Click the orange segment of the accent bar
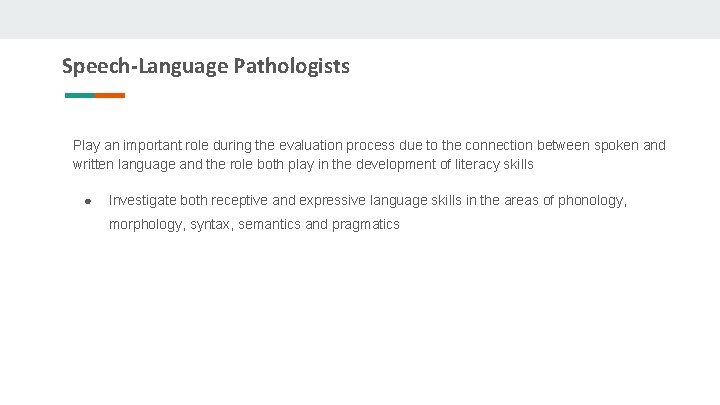The width and height of the screenshot is (720, 405). (111, 96)
